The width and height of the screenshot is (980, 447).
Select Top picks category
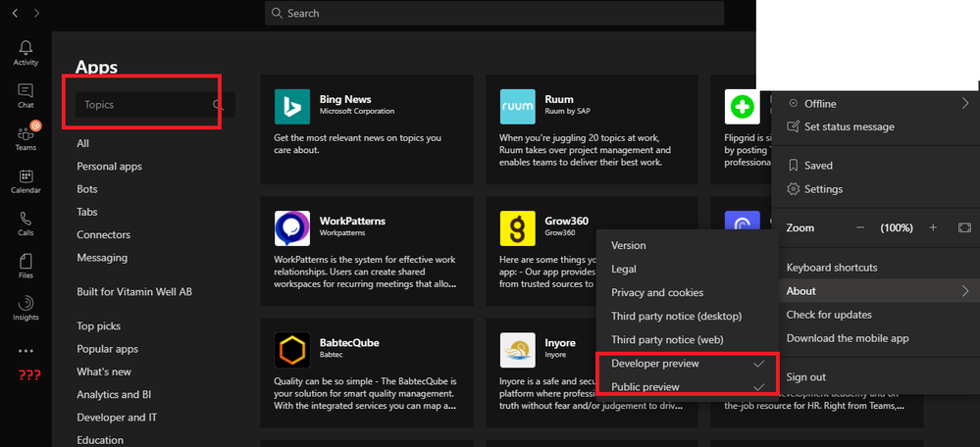(x=99, y=325)
